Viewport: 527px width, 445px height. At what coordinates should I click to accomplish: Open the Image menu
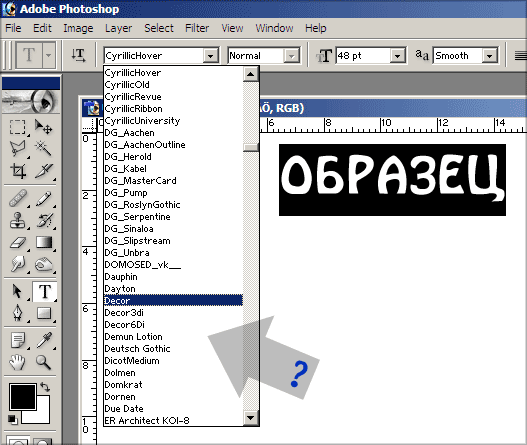(78, 28)
